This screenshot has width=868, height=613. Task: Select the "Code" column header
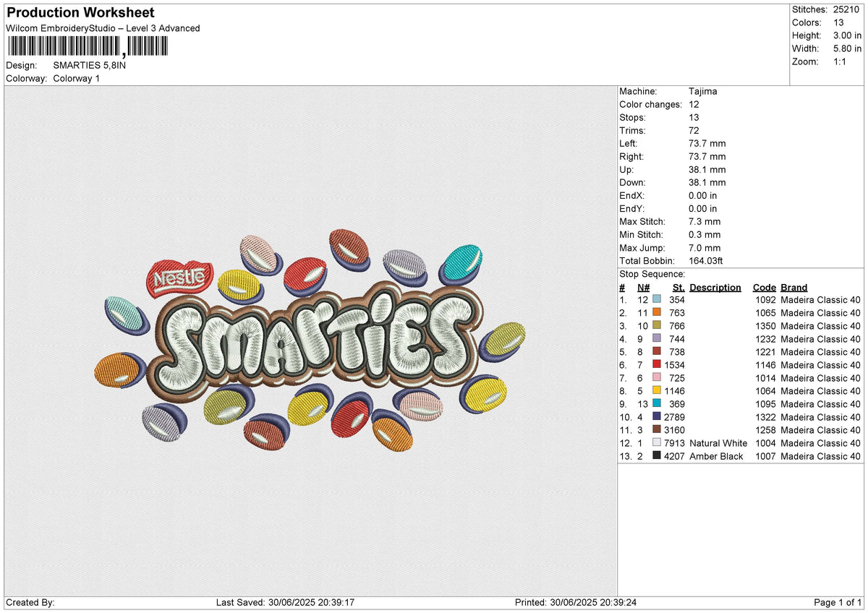pyautogui.click(x=765, y=287)
